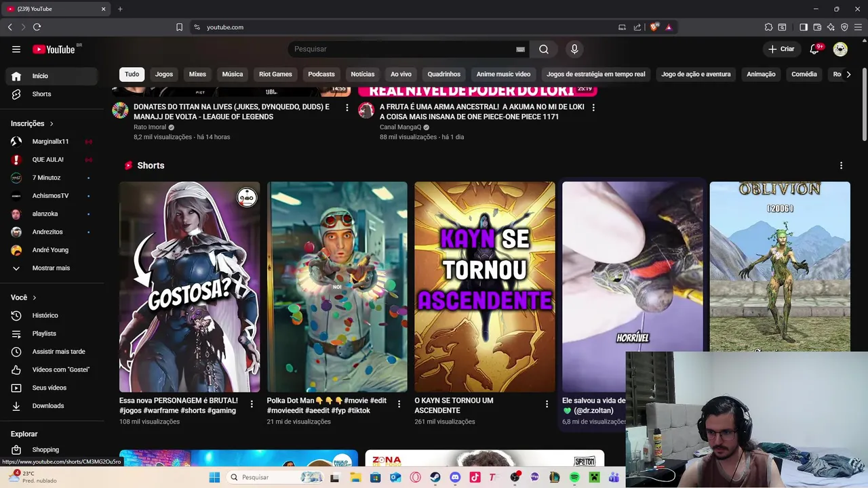Open Vídeos com "Gostei"
The width and height of the screenshot is (868, 488).
(52, 370)
